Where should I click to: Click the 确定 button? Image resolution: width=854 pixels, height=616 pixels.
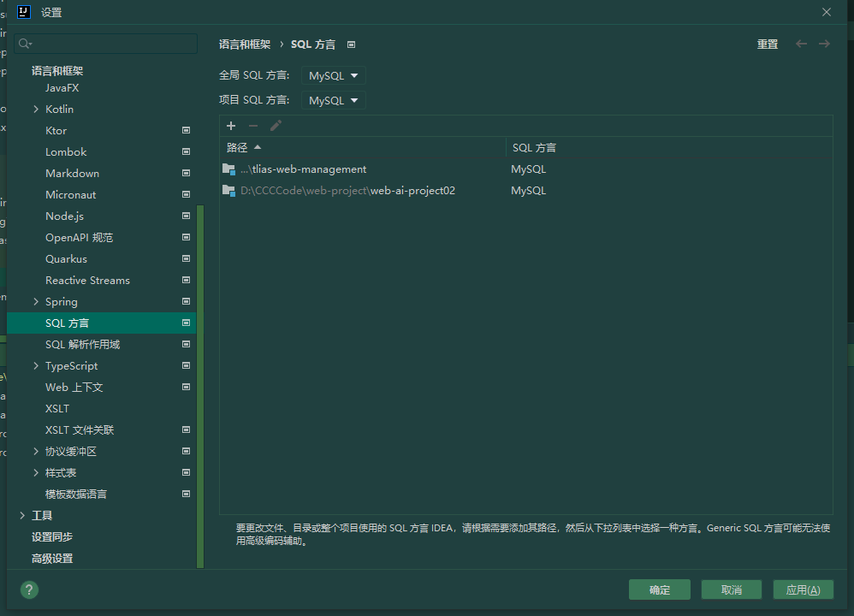660,589
